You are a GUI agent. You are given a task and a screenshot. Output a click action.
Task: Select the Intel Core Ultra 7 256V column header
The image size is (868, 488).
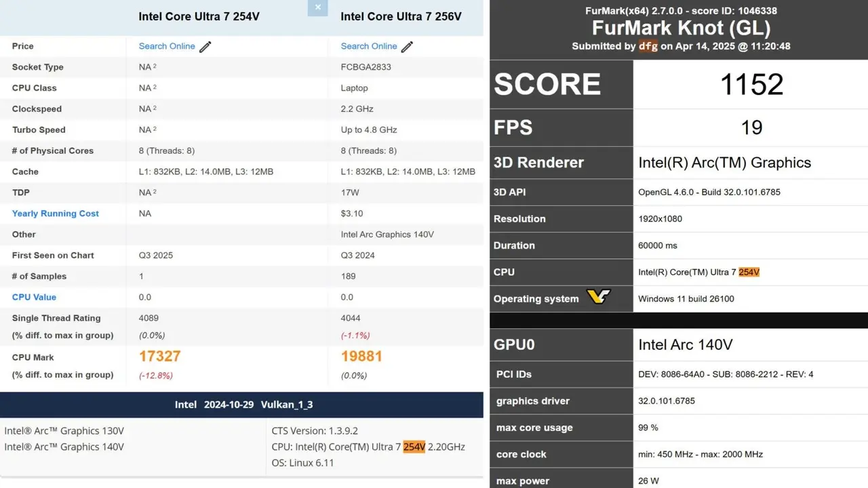pyautogui.click(x=401, y=16)
